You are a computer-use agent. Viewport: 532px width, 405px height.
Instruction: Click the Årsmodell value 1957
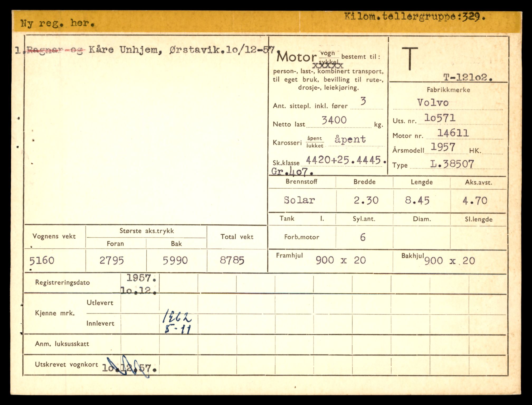(x=443, y=147)
